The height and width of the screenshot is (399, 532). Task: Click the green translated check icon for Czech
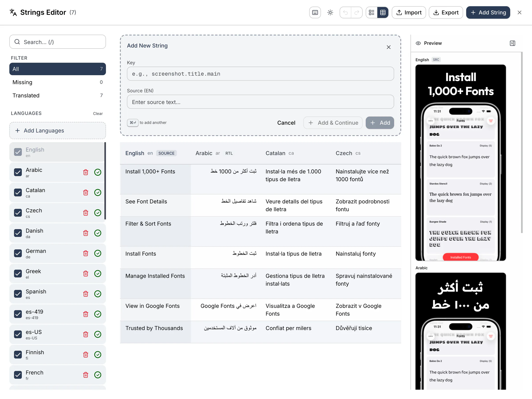pyautogui.click(x=98, y=212)
